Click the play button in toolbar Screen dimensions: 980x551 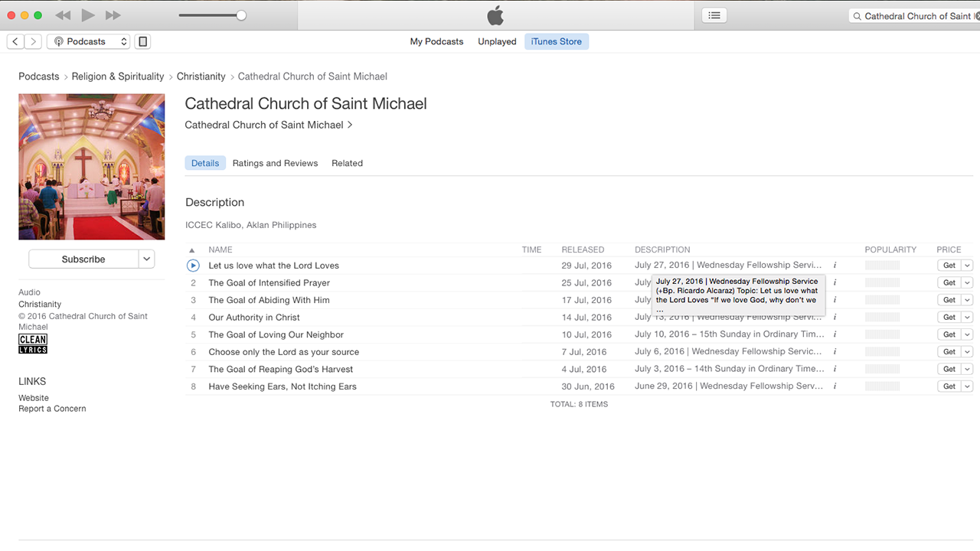click(x=88, y=15)
